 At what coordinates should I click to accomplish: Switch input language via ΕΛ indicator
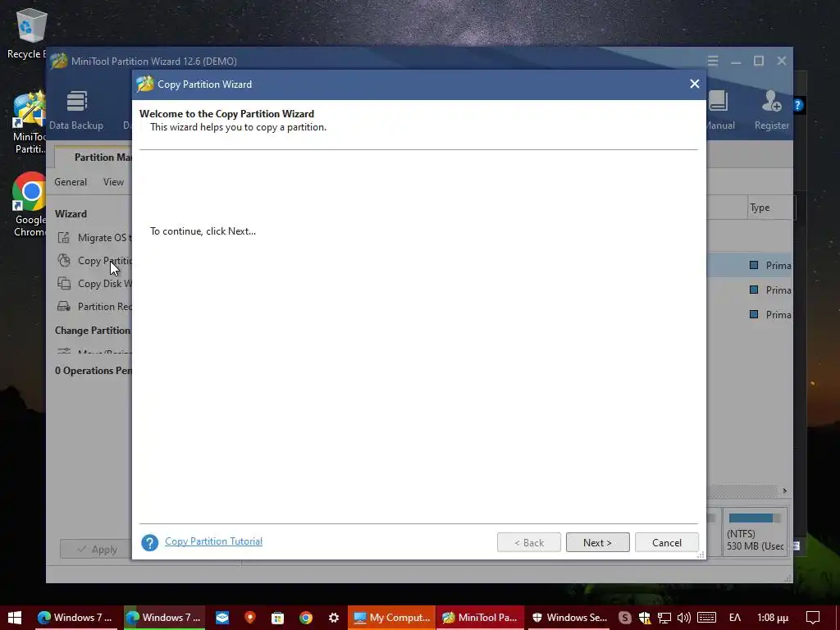pyautogui.click(x=735, y=618)
